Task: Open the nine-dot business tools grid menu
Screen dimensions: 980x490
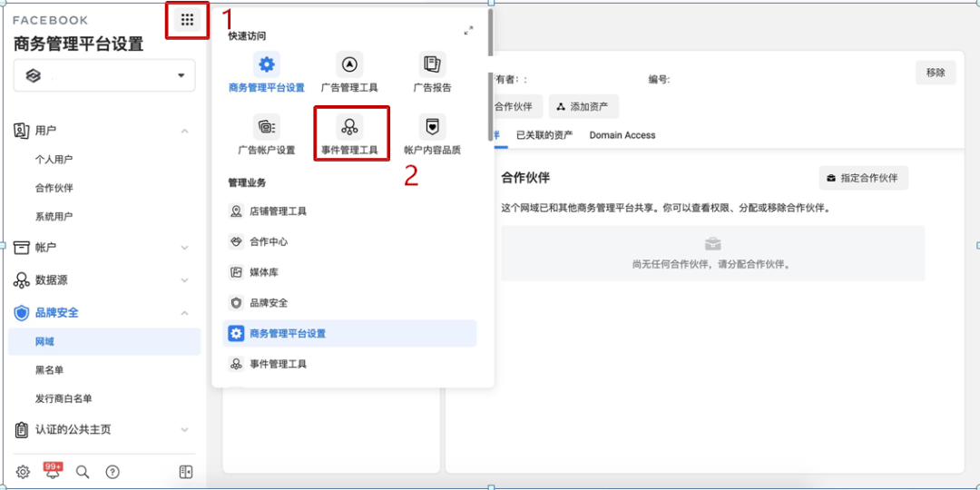Action: point(187,20)
